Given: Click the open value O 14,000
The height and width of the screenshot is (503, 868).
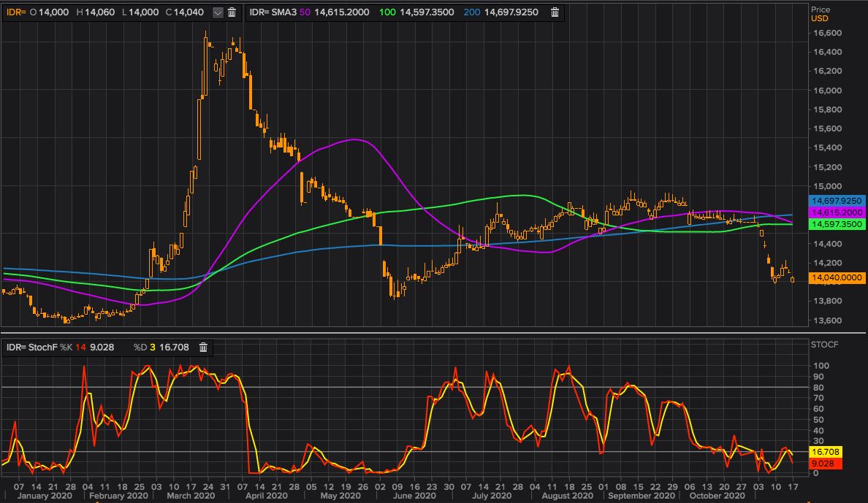Looking at the screenshot, I should [x=49, y=12].
